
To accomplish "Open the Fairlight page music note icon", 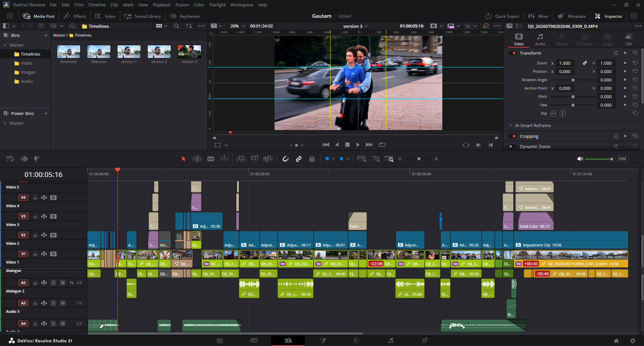I will [391, 341].
